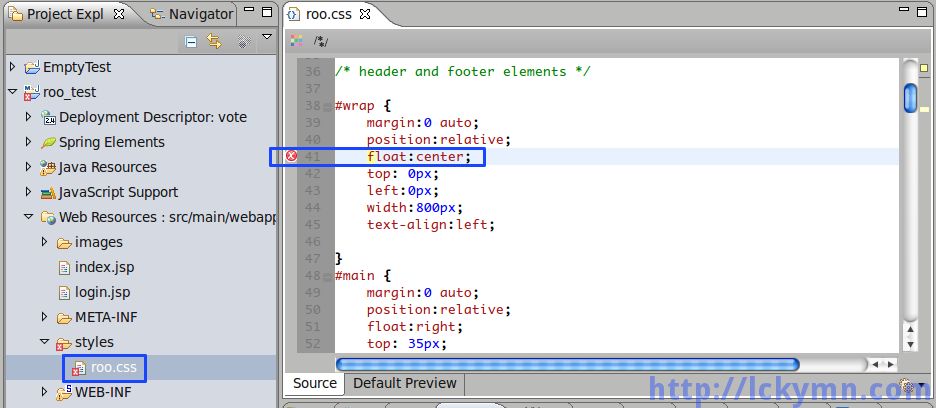936x408 pixels.
Task: Click the float:center; text on line 41
Action: [x=418, y=157]
